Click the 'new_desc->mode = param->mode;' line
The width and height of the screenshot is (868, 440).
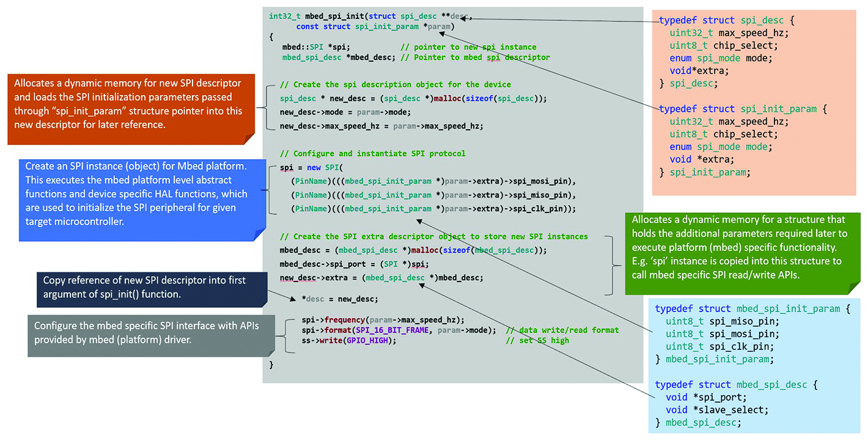(x=345, y=112)
